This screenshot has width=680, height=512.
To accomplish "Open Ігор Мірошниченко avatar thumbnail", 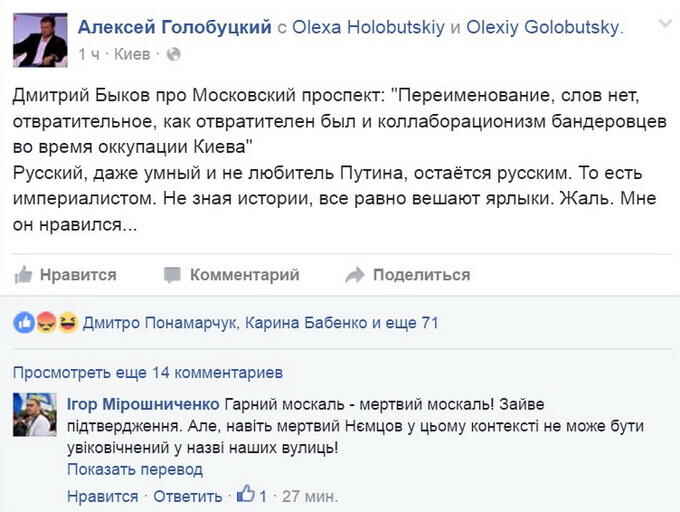I will point(38,414).
